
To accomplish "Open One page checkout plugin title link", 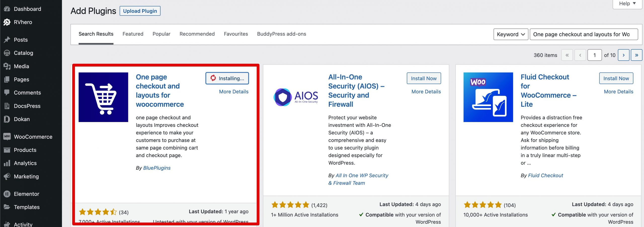I will point(160,91).
